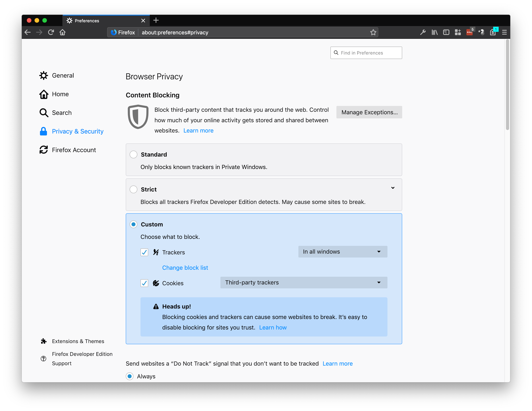Viewport: 532px width, 411px height.
Task: Open the Change block list link
Action: (x=185, y=268)
